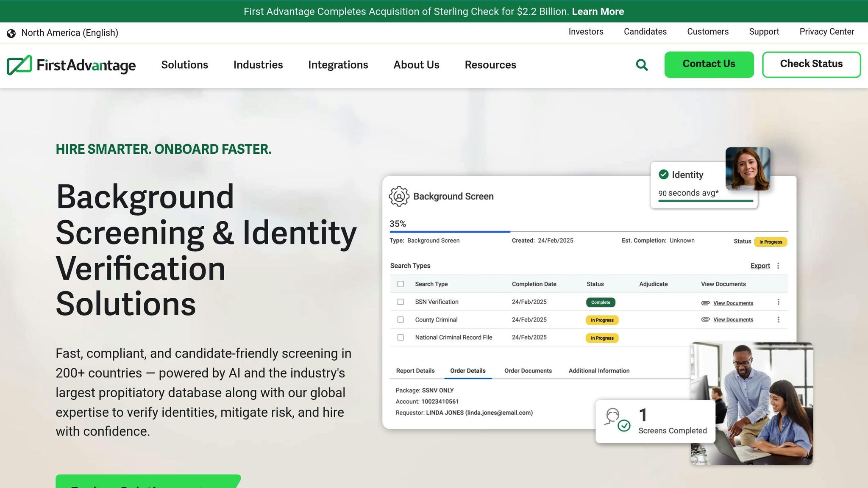Click the Complete badge for SSN Verification
This screenshot has height=488, width=868.
pos(601,302)
